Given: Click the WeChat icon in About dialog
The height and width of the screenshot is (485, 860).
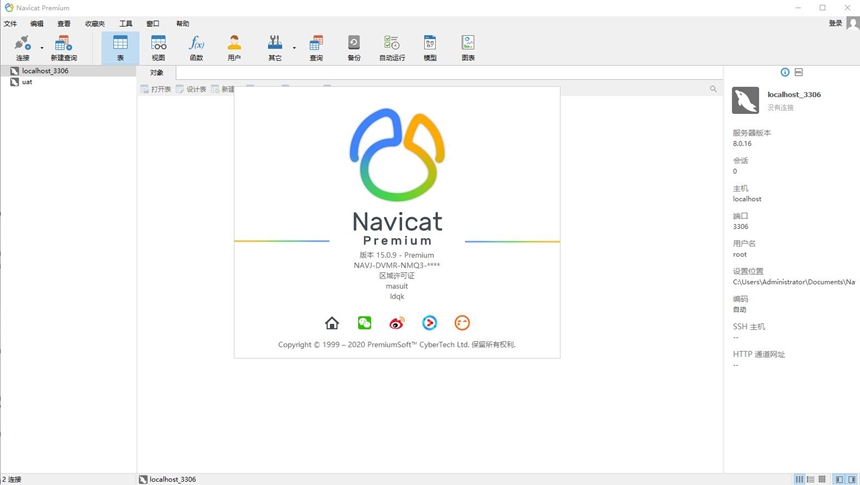Looking at the screenshot, I should (x=365, y=323).
